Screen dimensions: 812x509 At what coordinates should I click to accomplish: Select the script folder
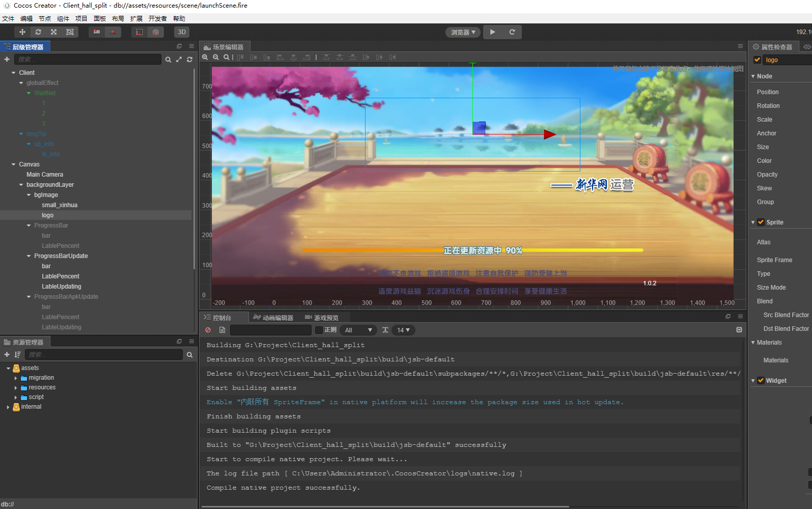36,397
